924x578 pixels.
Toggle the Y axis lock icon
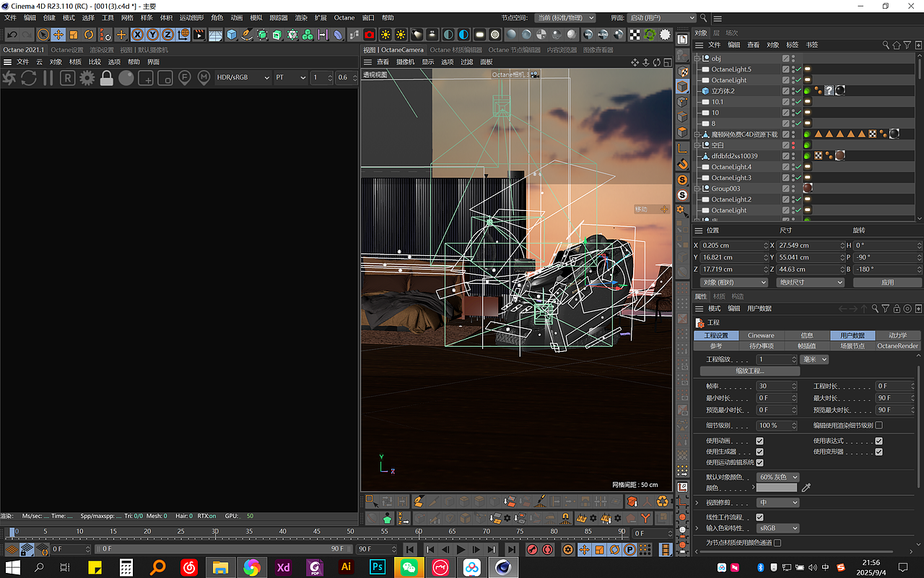(x=152, y=34)
